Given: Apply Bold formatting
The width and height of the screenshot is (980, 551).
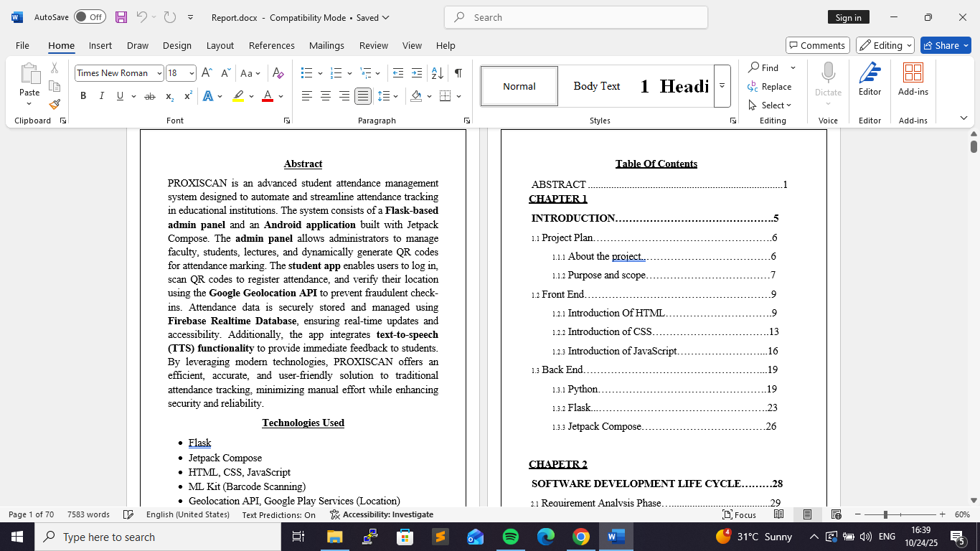Looking at the screenshot, I should click(x=83, y=96).
